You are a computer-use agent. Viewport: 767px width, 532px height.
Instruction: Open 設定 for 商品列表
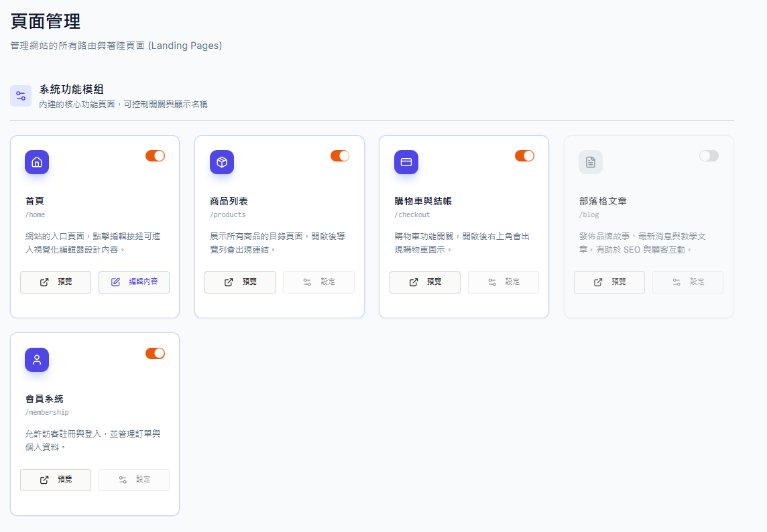click(x=318, y=282)
